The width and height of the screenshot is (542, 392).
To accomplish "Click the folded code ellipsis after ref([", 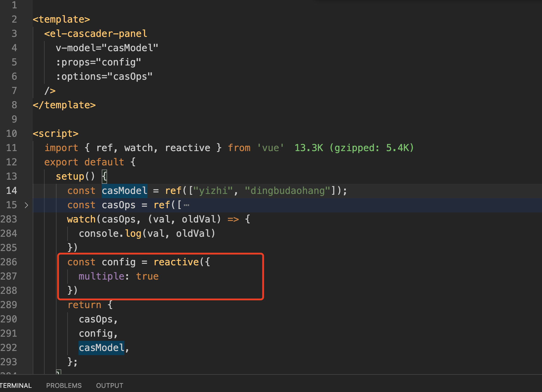I will click(187, 205).
